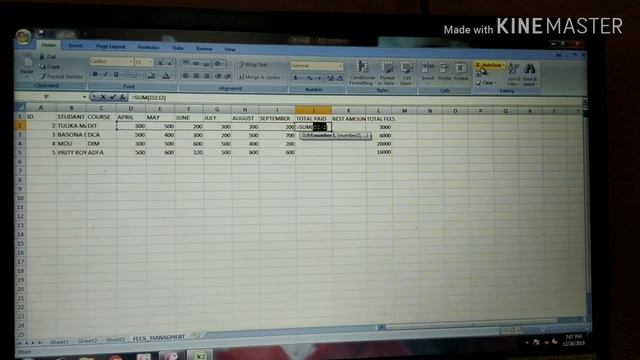Click the Fill Color bucket

tap(151, 76)
